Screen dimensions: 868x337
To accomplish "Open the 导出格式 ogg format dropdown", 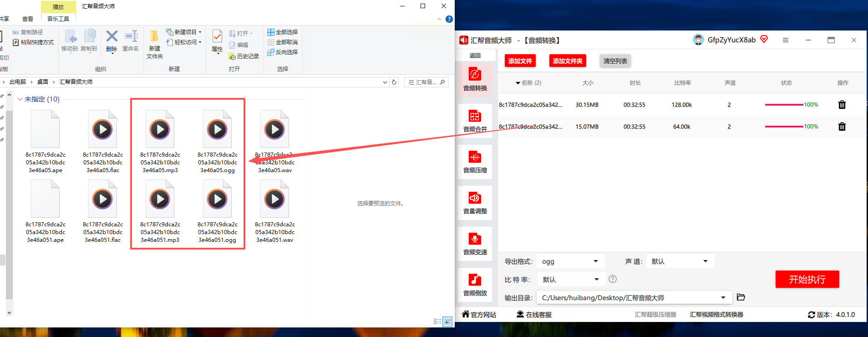I will point(571,261).
